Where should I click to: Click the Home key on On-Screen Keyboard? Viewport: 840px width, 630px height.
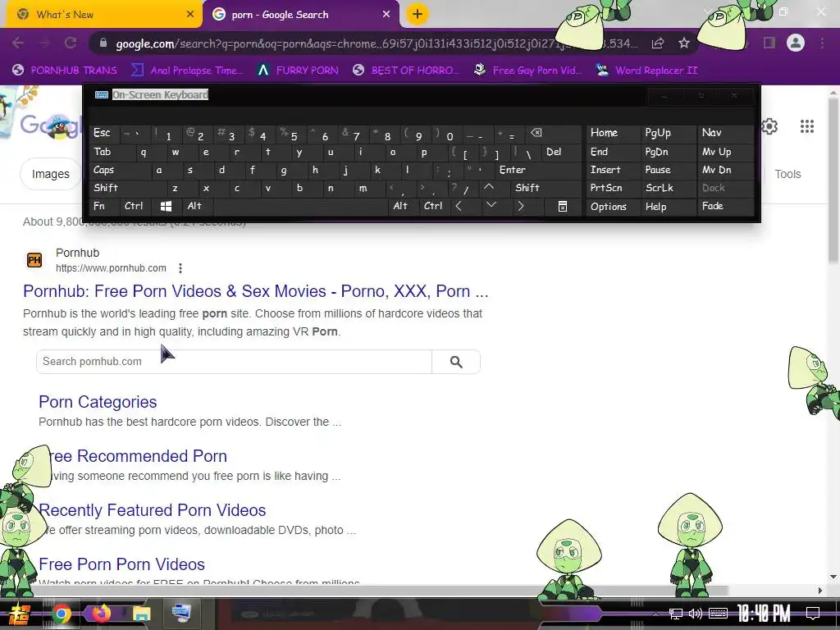tap(613, 134)
